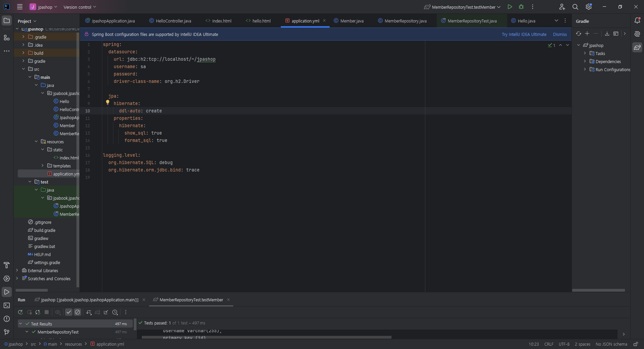Viewport: 644px width, 349px height.
Task: Expand the templates folder
Action: point(42,166)
